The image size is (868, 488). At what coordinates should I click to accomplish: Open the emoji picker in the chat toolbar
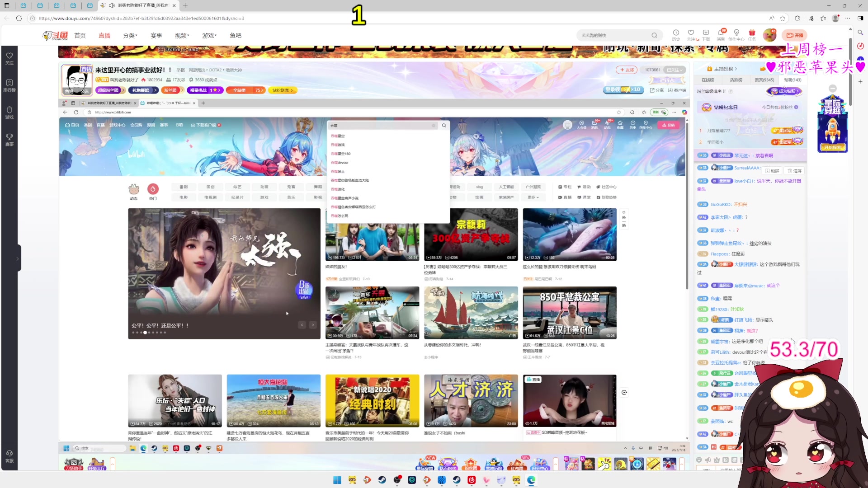pyautogui.click(x=699, y=460)
